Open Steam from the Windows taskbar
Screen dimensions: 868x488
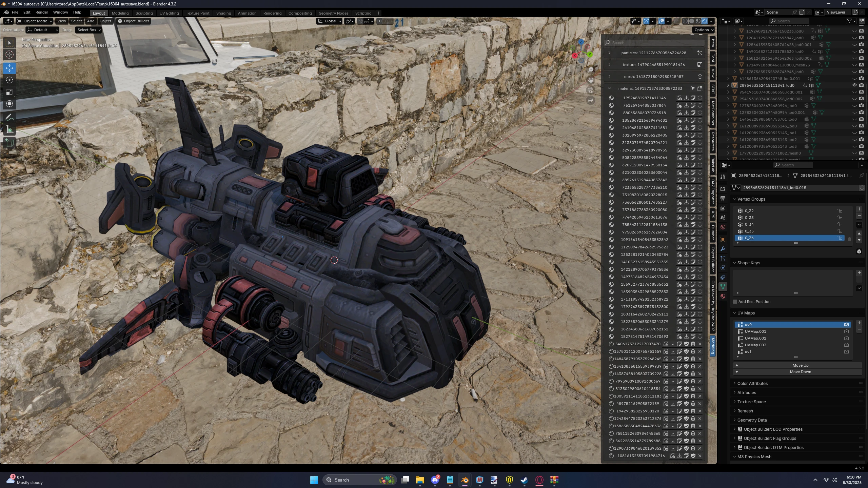coord(524,480)
